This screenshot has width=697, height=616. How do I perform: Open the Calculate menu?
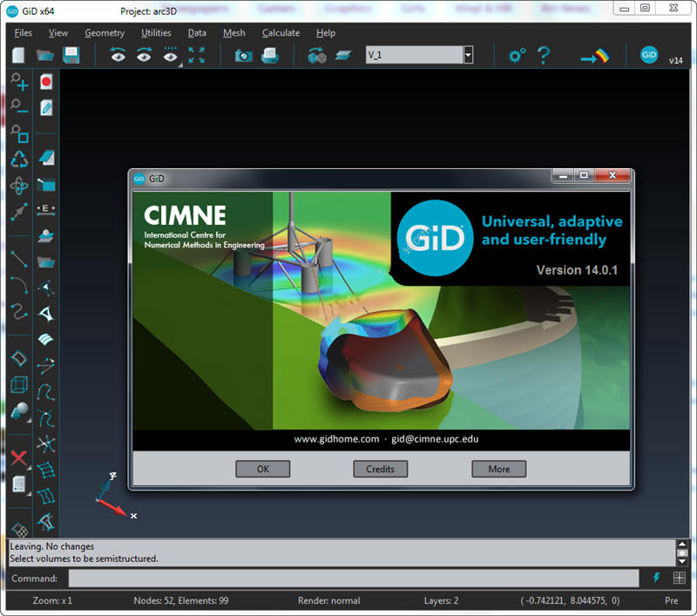coord(281,33)
